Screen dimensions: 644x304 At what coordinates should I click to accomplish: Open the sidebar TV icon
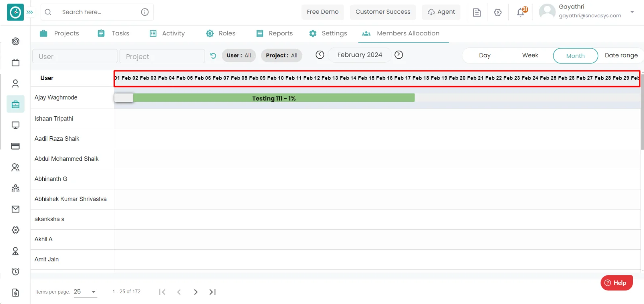[16, 62]
